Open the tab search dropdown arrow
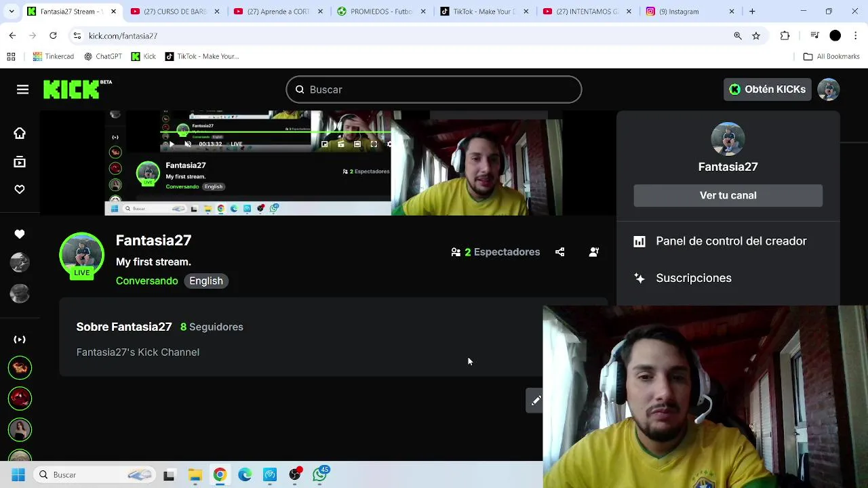The width and height of the screenshot is (868, 488). pos(12,12)
